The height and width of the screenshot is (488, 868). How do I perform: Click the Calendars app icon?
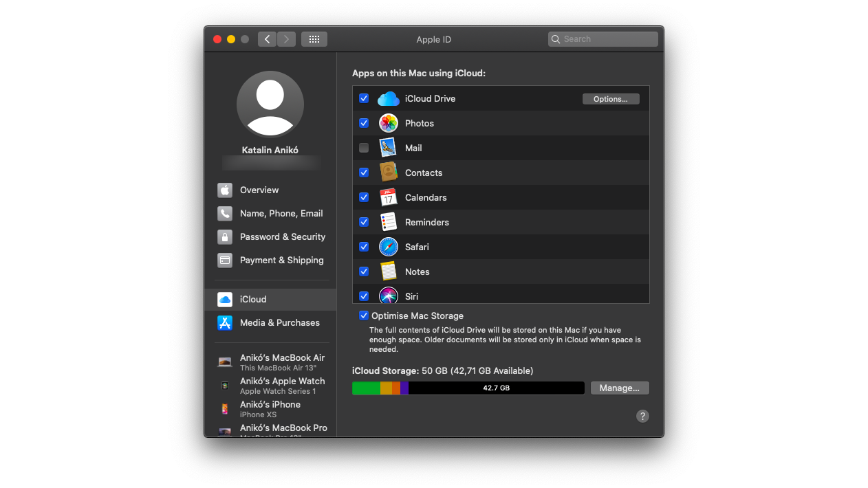pyautogui.click(x=389, y=198)
